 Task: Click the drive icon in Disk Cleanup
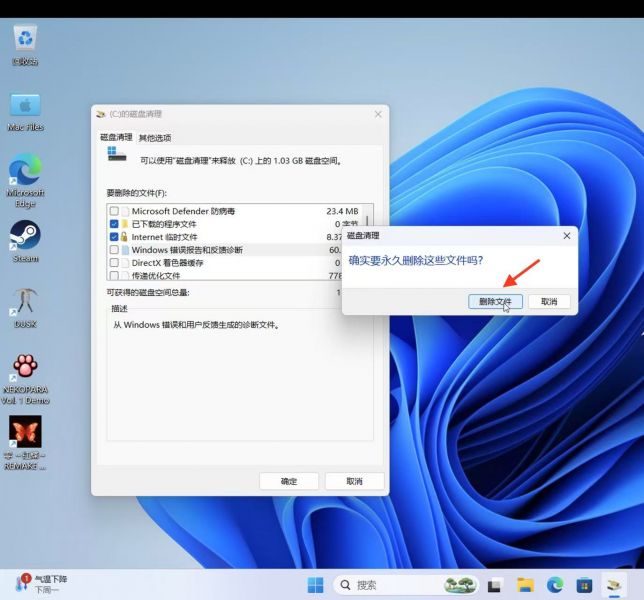coord(117,154)
